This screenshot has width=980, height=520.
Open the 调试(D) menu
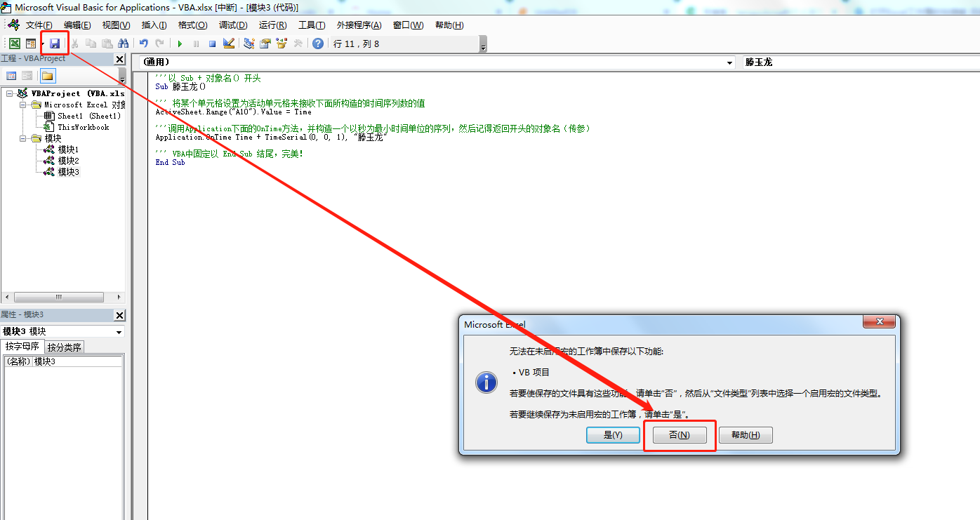point(233,25)
